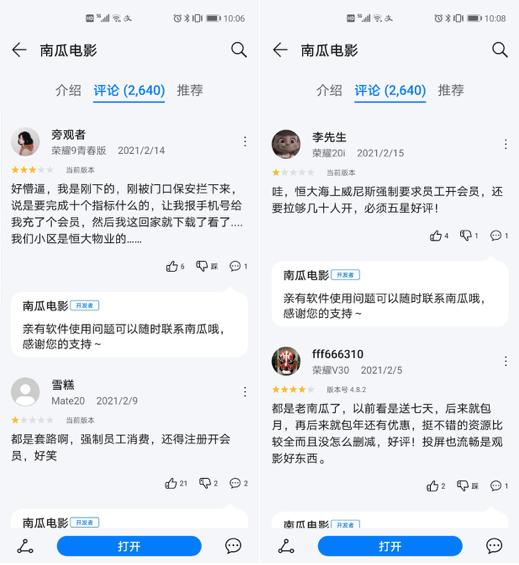Open more options for 旁观者's review

(x=245, y=142)
